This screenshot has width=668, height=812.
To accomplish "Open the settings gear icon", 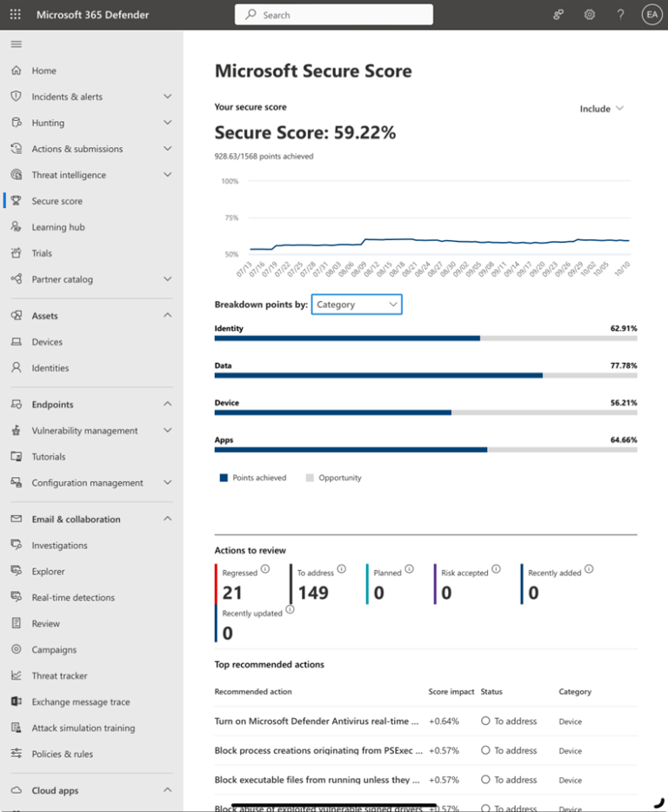I will point(590,15).
